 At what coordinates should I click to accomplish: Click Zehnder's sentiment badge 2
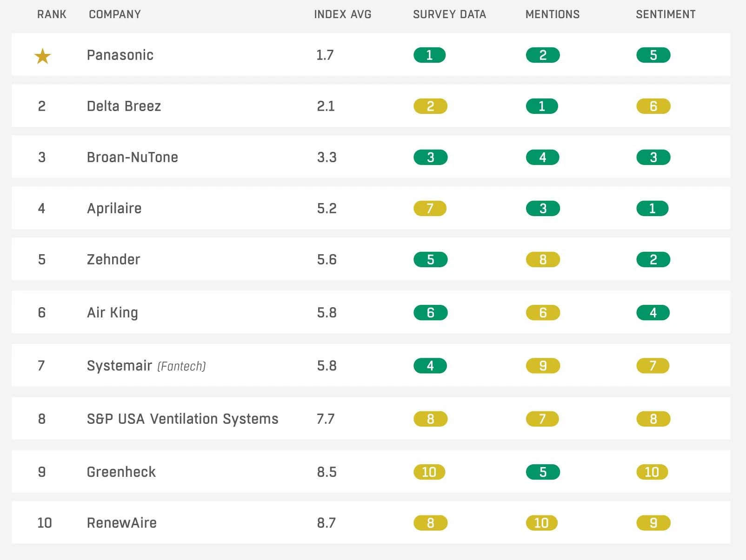653,260
